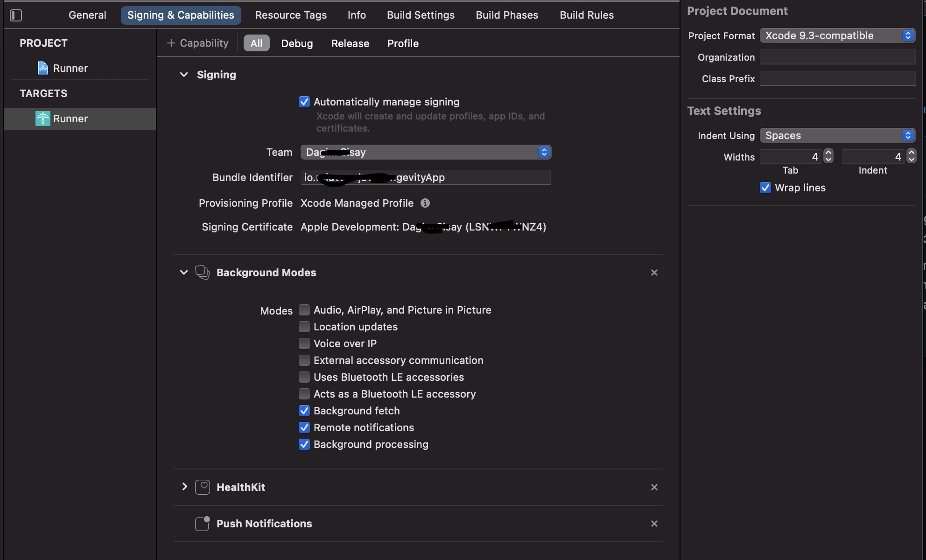Enable Audio, AirPlay, and Picture in Picture
926x560 pixels.
point(304,310)
